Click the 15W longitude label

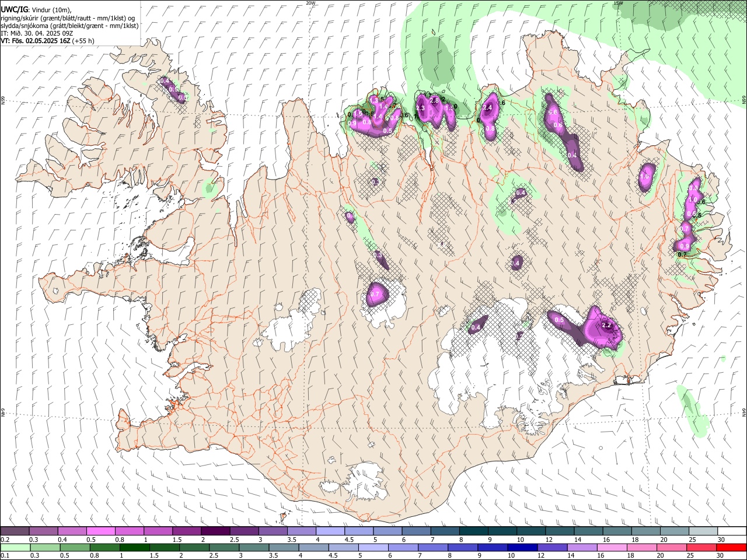[x=618, y=3]
